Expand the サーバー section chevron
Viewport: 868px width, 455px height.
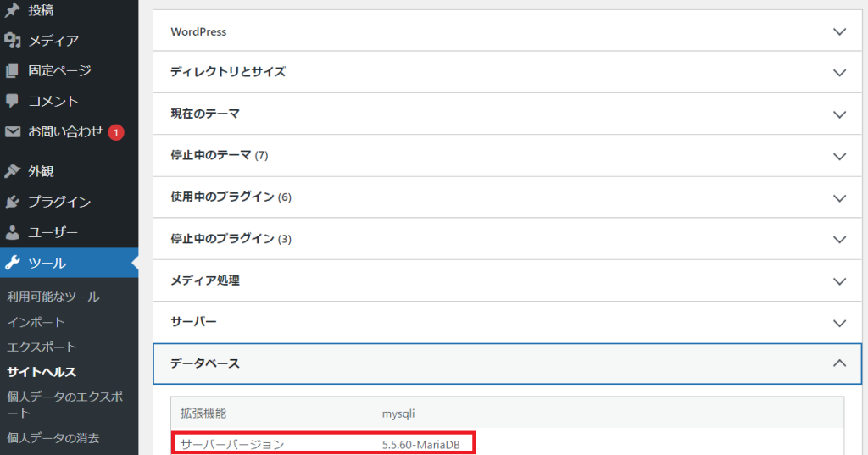(x=840, y=324)
